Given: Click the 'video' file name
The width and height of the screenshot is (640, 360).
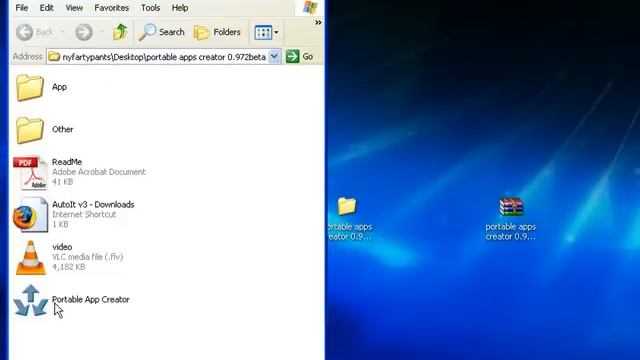Looking at the screenshot, I should pos(62,247).
